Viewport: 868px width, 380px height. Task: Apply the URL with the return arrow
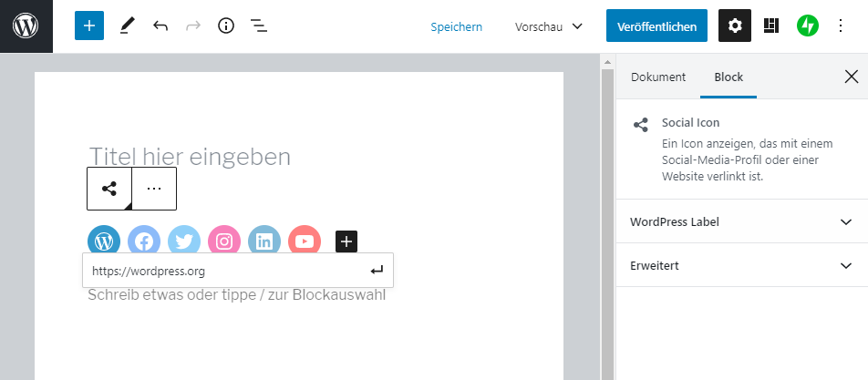click(x=377, y=271)
